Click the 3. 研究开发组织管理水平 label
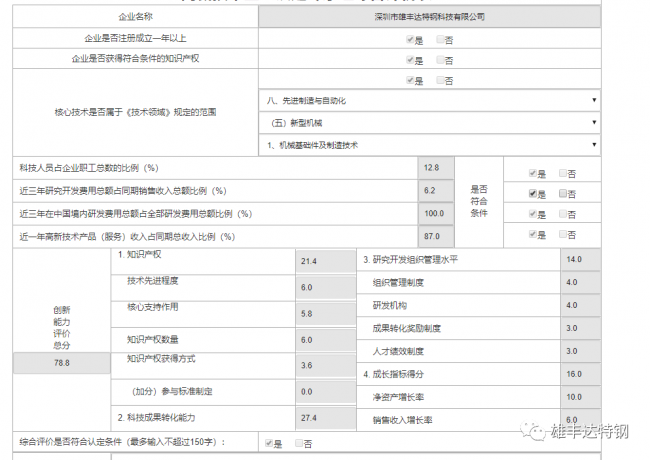 coord(410,260)
